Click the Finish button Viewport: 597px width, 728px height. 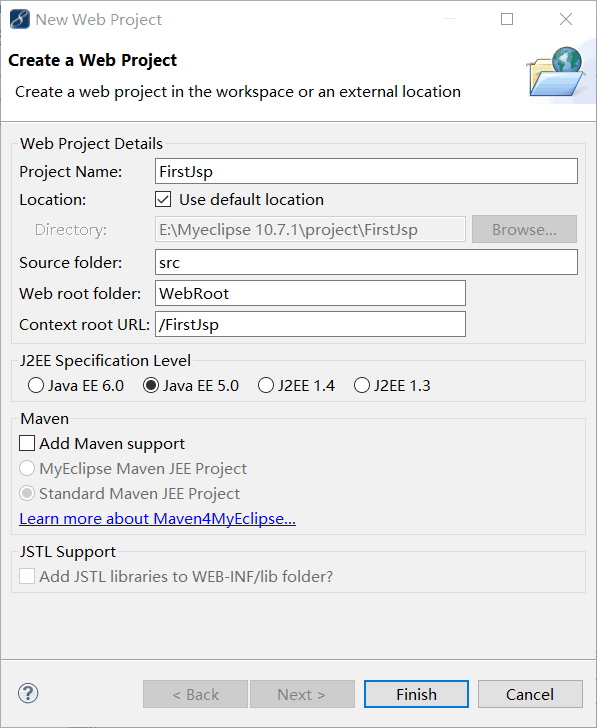(416, 694)
